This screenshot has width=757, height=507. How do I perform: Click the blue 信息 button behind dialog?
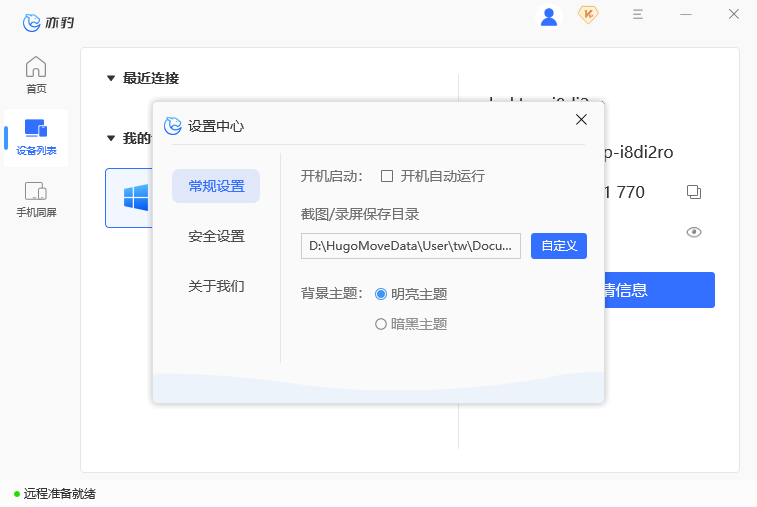click(x=659, y=290)
